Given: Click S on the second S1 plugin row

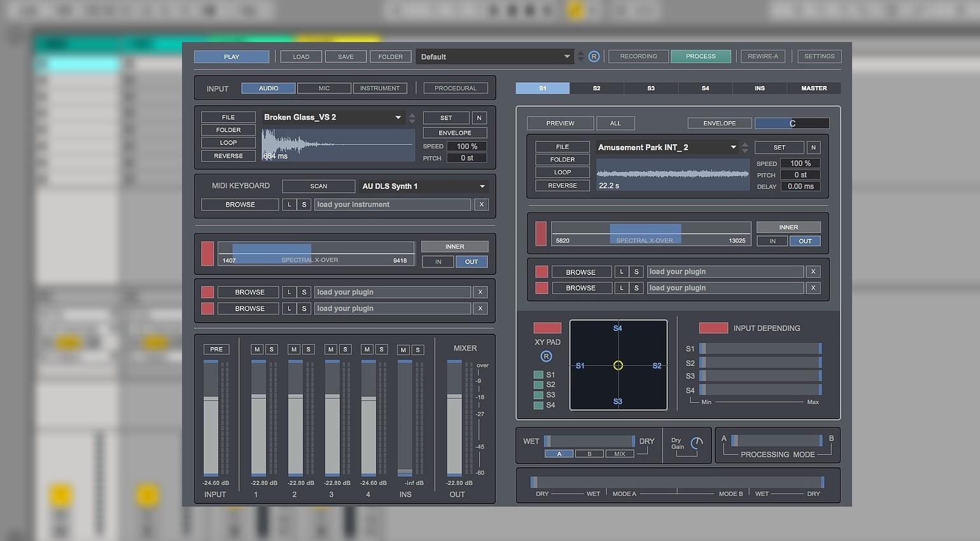Looking at the screenshot, I should (x=636, y=288).
